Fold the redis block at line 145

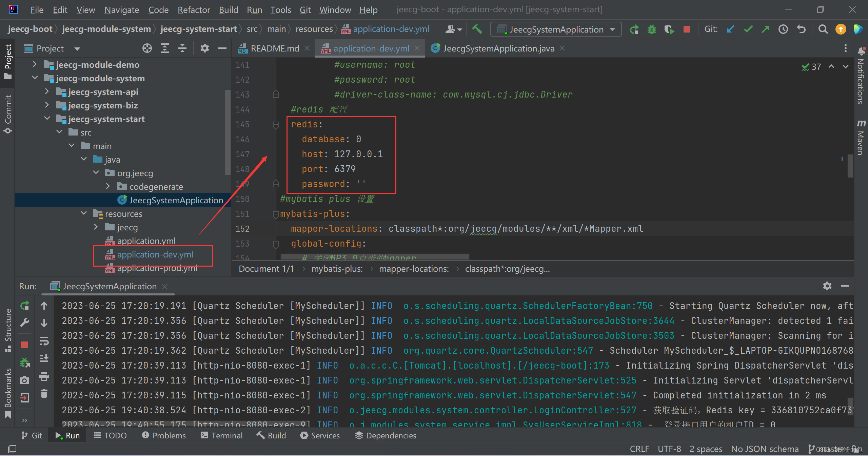[276, 125]
